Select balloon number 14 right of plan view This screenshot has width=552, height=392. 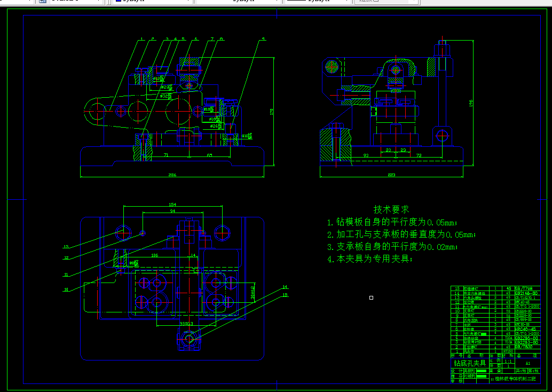pos(285,287)
